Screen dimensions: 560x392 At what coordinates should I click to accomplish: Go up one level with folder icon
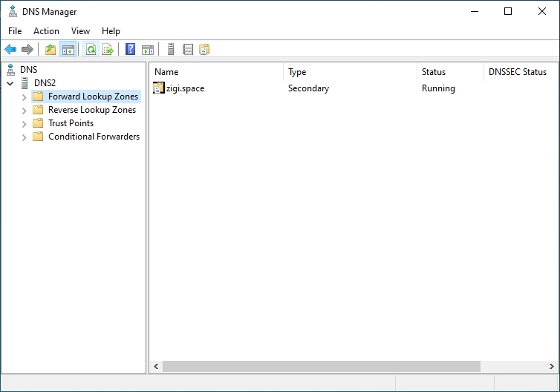tap(51, 49)
